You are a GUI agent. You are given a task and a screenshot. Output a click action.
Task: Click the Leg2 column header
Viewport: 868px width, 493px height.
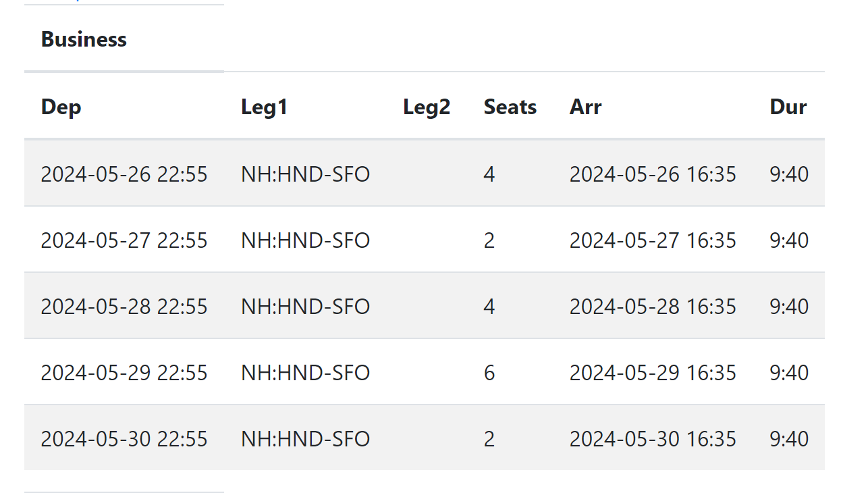(427, 107)
